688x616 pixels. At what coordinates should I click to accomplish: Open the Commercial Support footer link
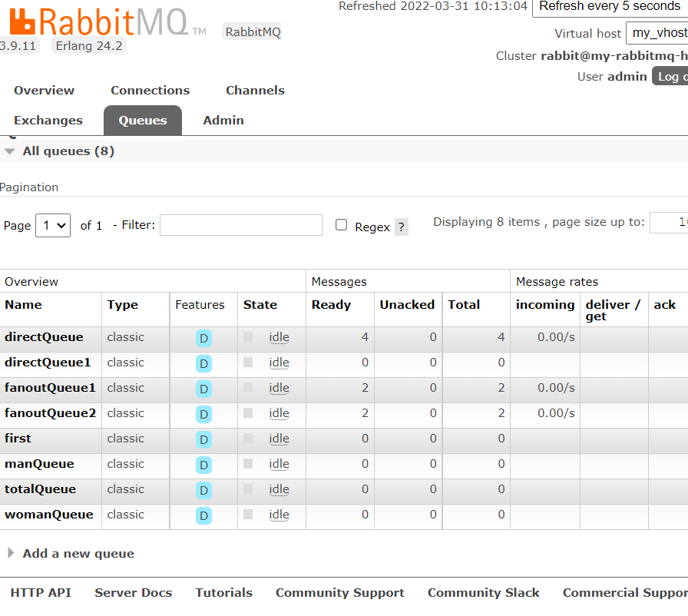tap(625, 593)
